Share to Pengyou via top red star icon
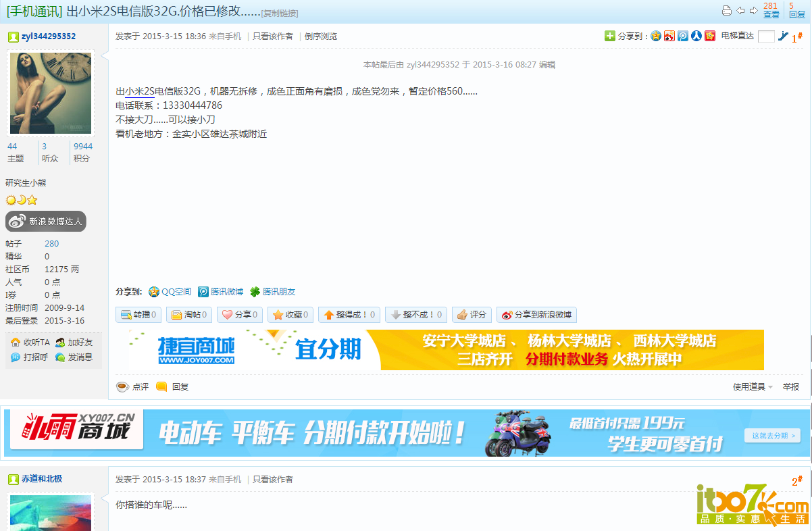Image resolution: width=812 pixels, height=531 pixels. tap(710, 36)
